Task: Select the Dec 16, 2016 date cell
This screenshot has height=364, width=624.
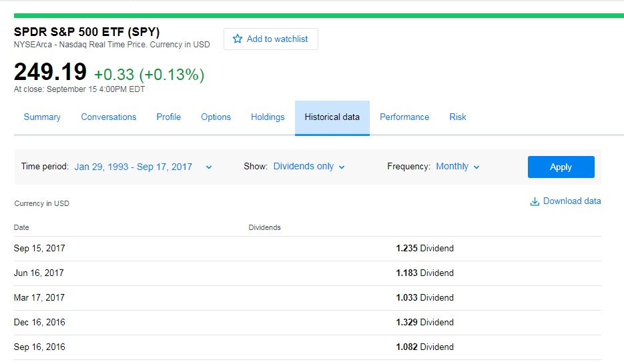Action: pyautogui.click(x=39, y=322)
